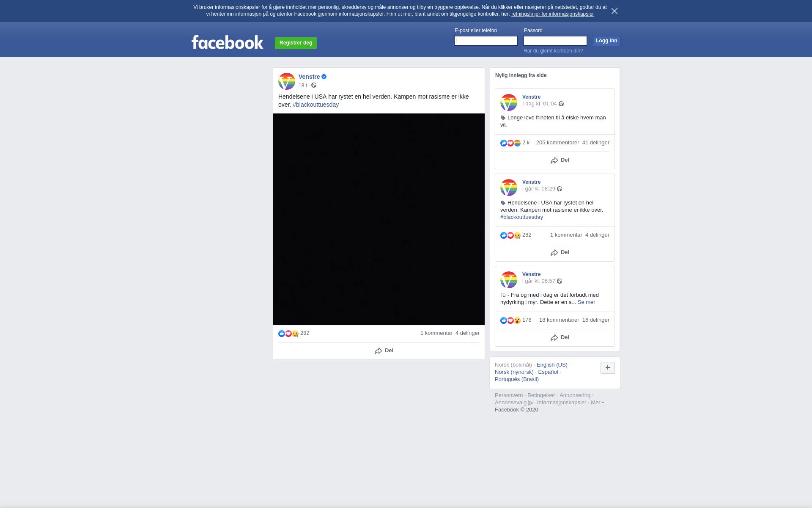Expand the 'Mer' footer menu

coord(597,403)
